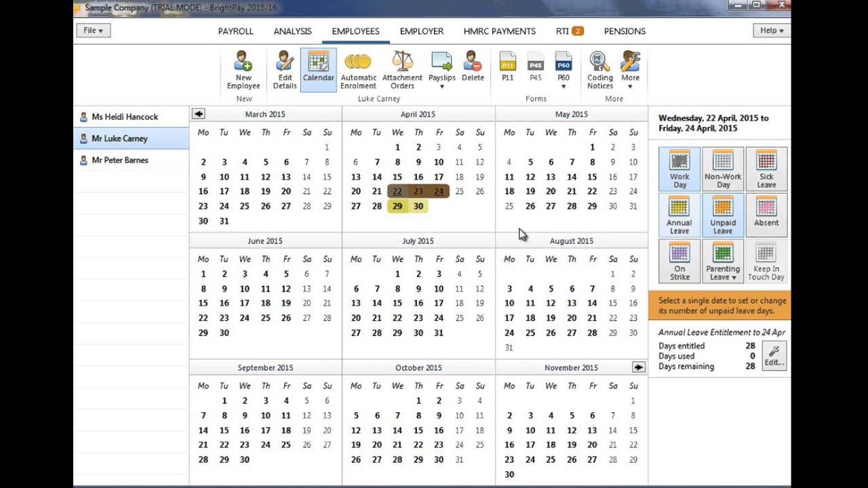This screenshot has height=488, width=868.
Task: Select the Keep In Touch Day marker
Action: (x=766, y=261)
